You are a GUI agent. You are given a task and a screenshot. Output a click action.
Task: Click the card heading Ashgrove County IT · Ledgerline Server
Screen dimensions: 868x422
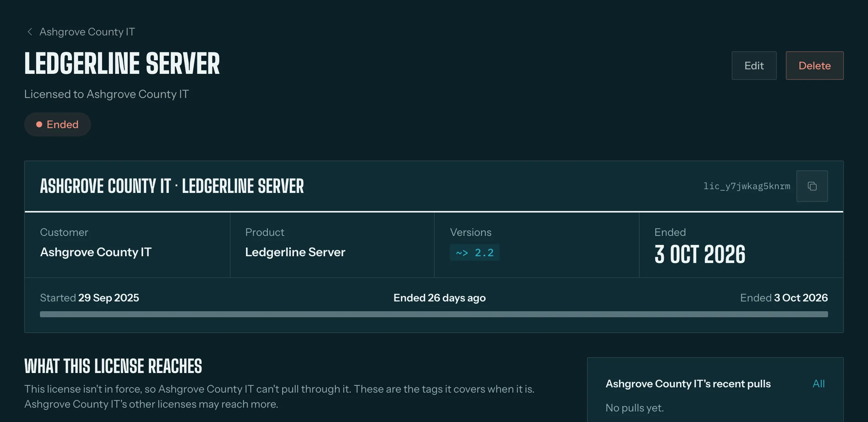click(x=172, y=186)
